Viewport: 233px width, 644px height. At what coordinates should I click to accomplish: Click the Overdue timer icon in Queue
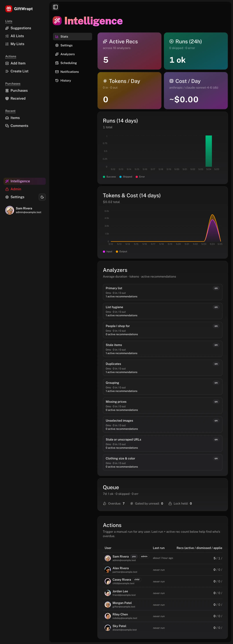pos(105,503)
